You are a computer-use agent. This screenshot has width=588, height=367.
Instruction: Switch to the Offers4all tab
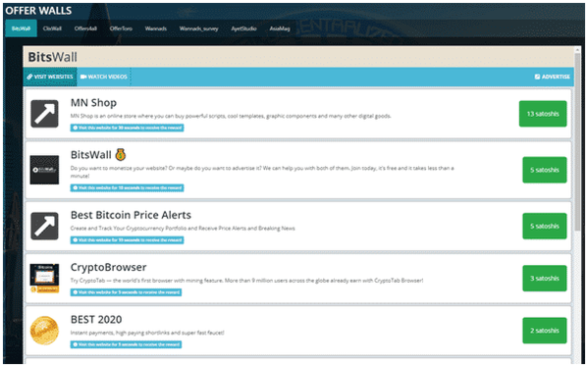85,28
